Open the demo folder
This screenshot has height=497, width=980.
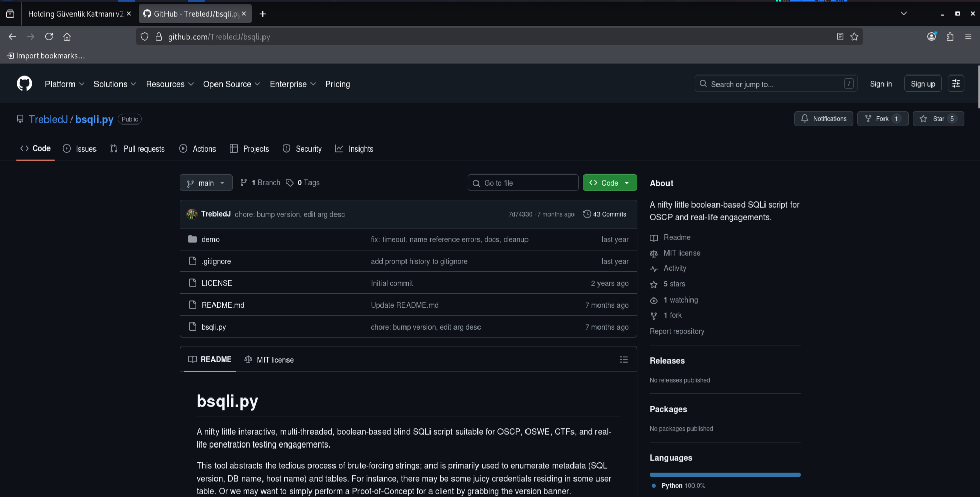[x=210, y=239]
